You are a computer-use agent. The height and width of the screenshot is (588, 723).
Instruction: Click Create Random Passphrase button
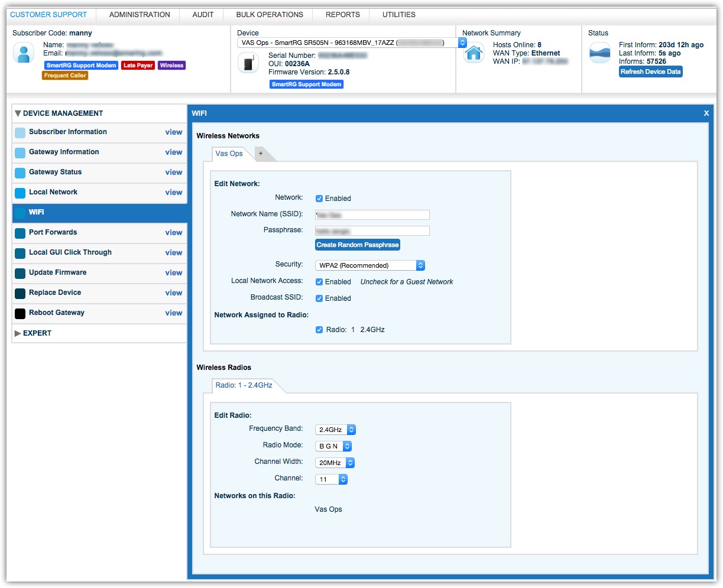tap(357, 245)
